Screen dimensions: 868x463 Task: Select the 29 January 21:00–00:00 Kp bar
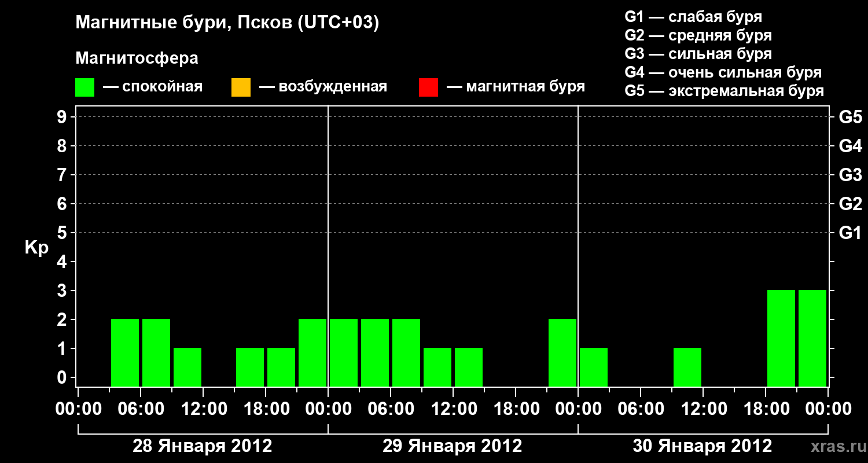click(x=562, y=352)
